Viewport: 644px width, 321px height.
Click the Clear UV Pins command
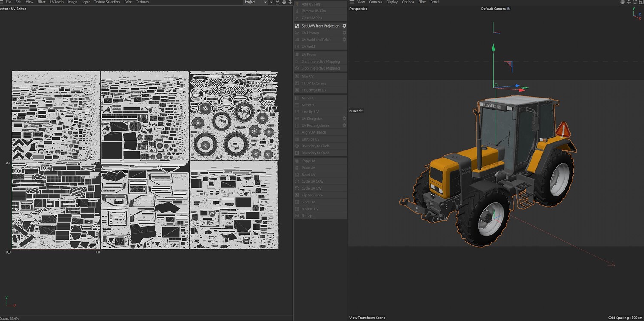[x=320, y=18]
